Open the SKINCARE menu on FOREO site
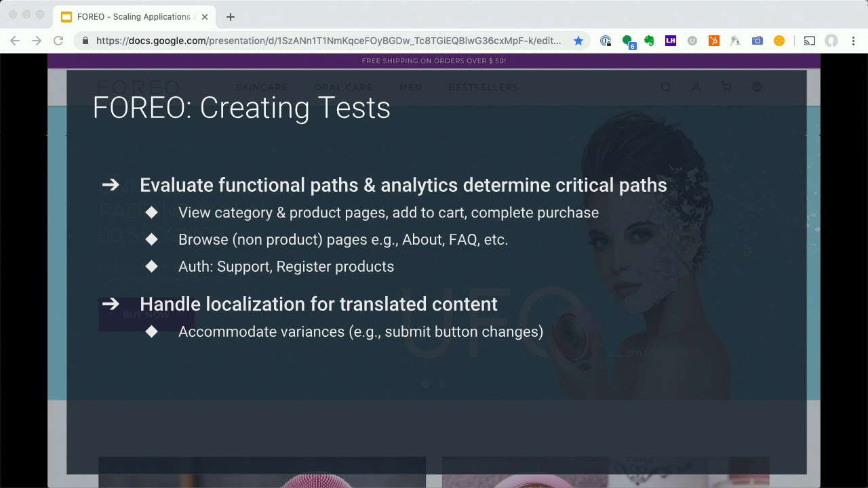 click(262, 87)
